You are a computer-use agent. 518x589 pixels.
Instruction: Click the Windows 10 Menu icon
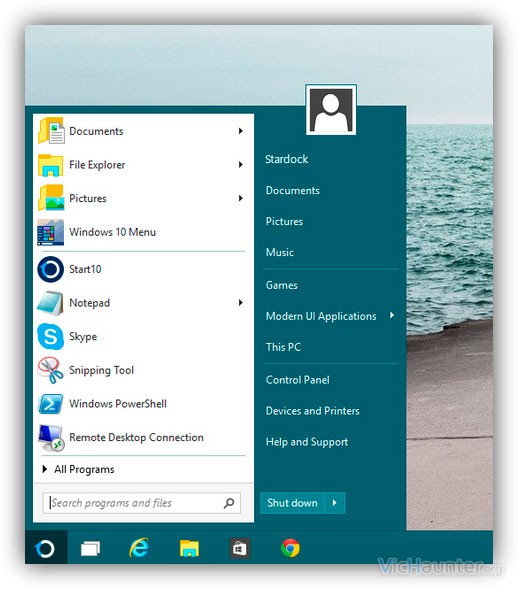51,232
